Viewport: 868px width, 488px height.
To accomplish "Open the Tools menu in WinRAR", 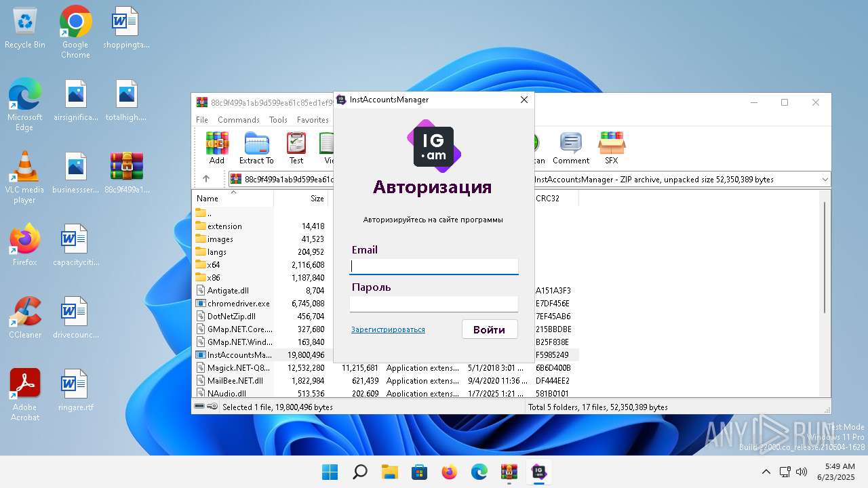I will coord(278,120).
